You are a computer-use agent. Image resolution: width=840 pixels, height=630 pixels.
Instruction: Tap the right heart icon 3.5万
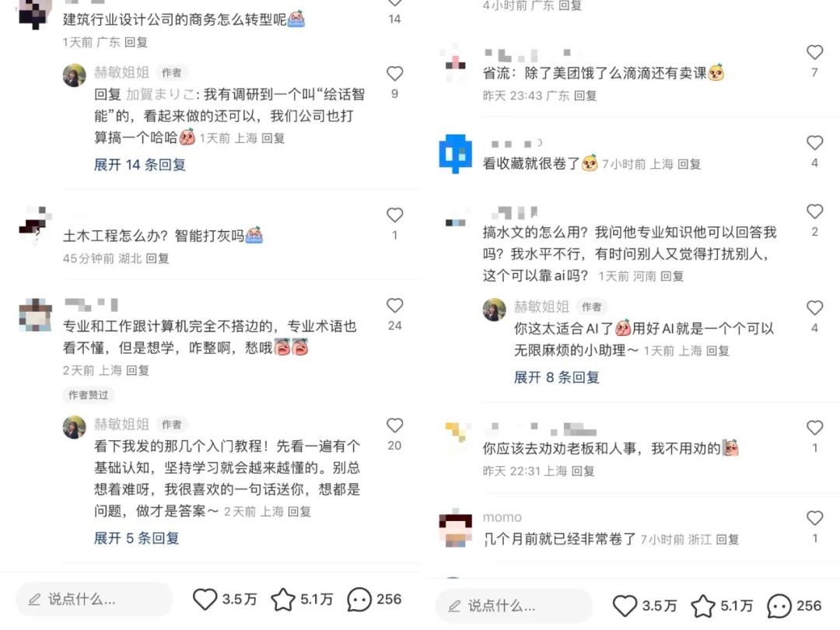pyautogui.click(x=625, y=606)
